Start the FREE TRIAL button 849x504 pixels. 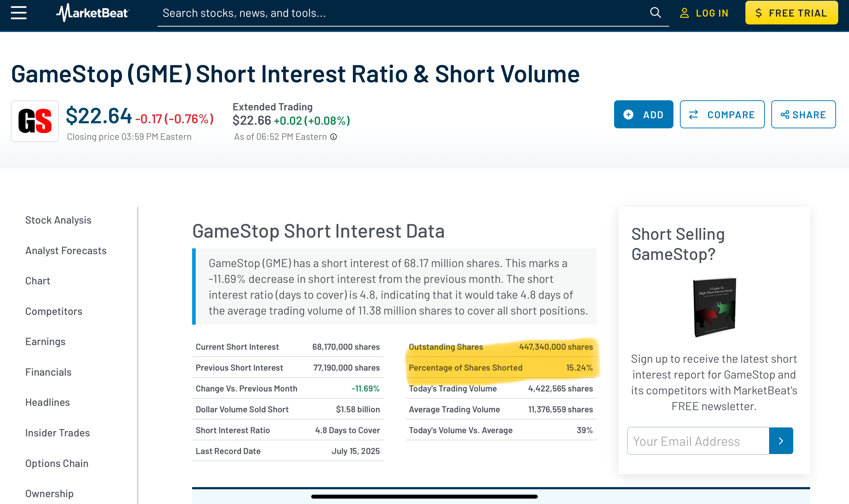pyautogui.click(x=791, y=13)
